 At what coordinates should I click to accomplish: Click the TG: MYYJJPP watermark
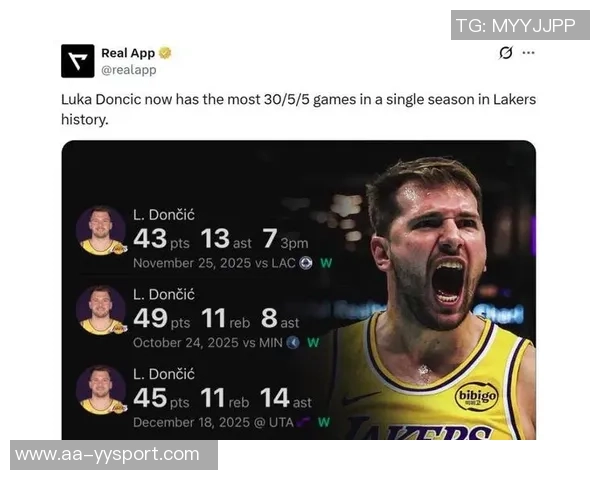tap(515, 27)
